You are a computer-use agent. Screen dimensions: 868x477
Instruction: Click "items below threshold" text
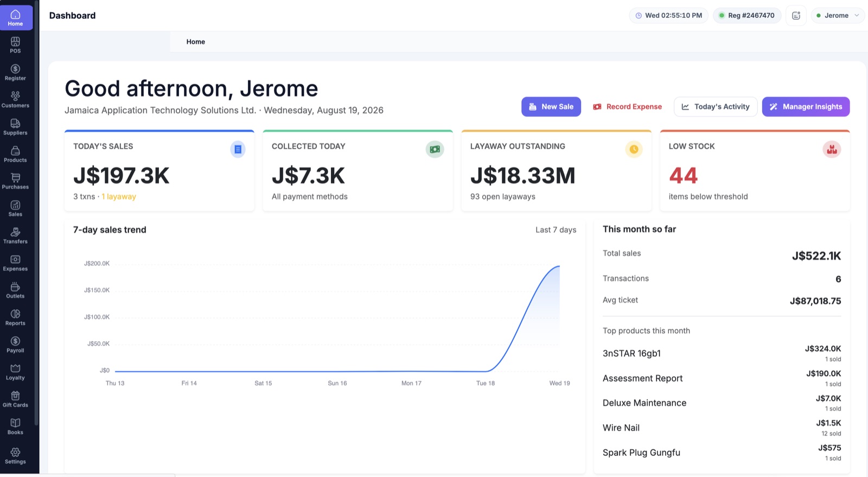[709, 196]
